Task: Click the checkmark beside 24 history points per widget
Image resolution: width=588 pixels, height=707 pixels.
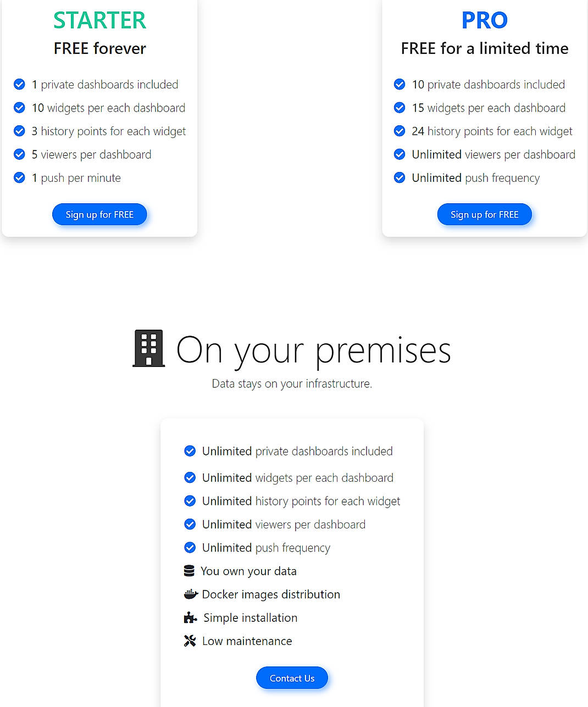Action: (x=400, y=131)
